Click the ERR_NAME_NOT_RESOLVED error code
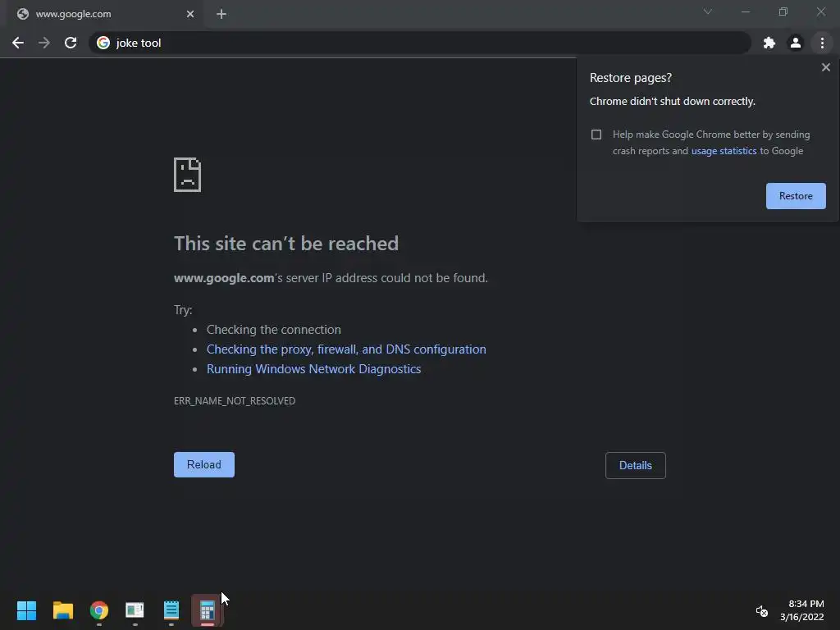This screenshot has height=630, width=840. pos(235,400)
